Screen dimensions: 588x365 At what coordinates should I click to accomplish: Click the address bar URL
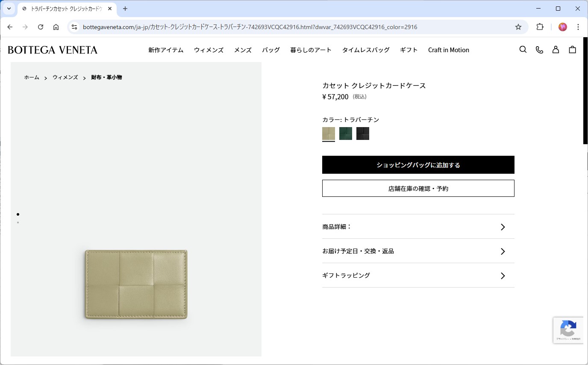click(250, 27)
